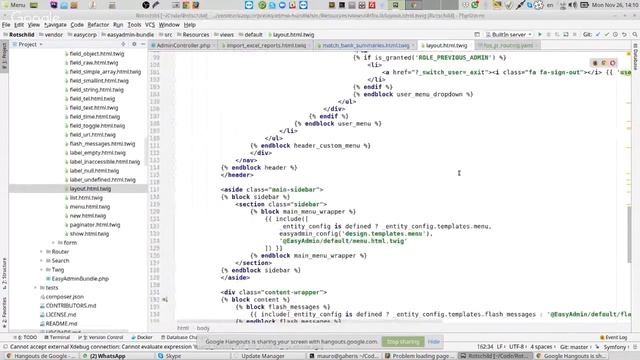Open the Navigate menu
Viewport: 640px width, 360px height.
[55, 25]
